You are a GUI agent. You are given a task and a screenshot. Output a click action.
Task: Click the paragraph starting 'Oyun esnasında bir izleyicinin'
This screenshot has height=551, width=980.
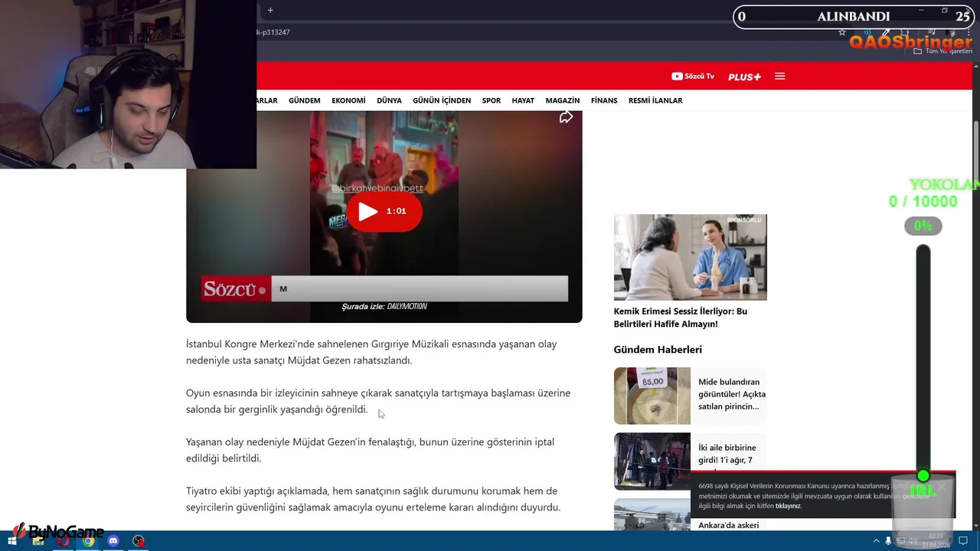click(x=378, y=401)
